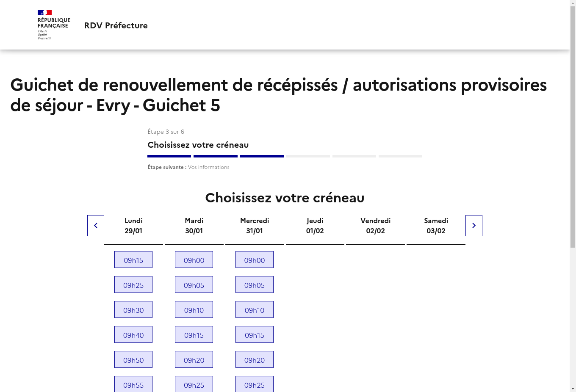Click the 'Choisissez votre créneau' centered heading
The width and height of the screenshot is (576, 392).
[x=285, y=198]
